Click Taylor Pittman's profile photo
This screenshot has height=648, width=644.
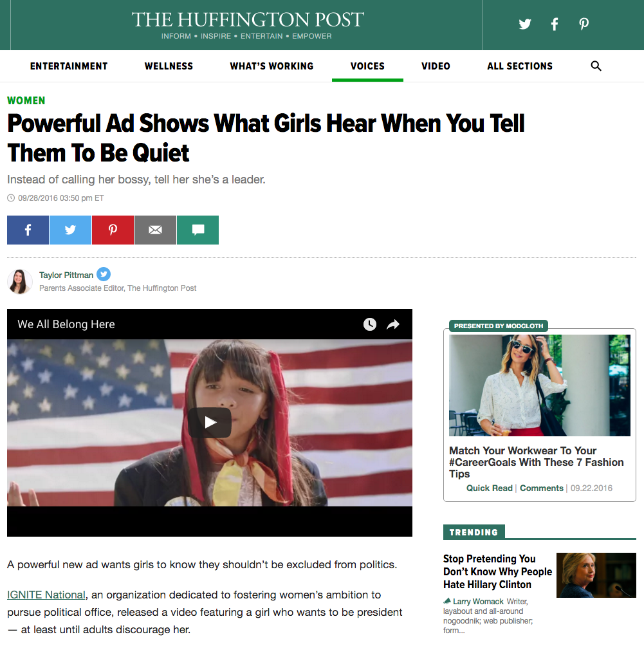pos(20,281)
